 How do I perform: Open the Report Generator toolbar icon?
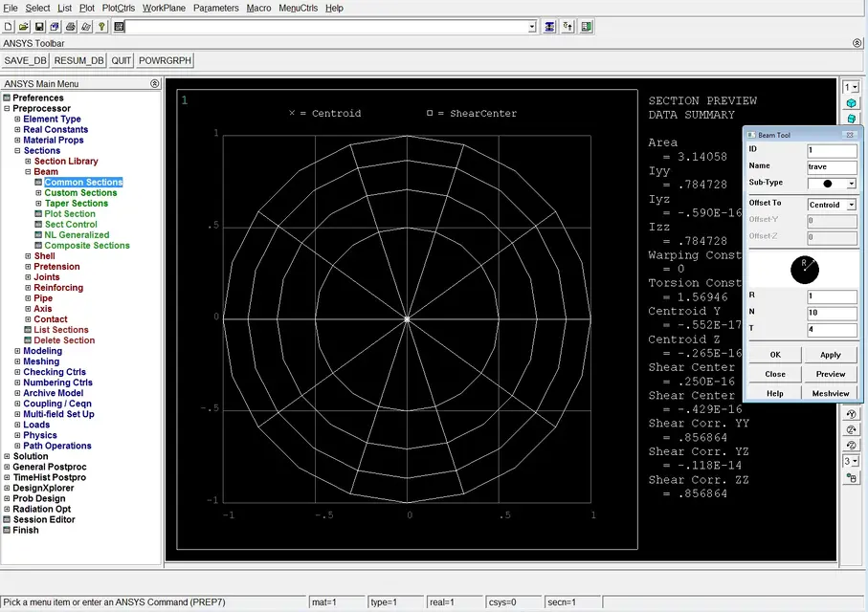pos(86,27)
